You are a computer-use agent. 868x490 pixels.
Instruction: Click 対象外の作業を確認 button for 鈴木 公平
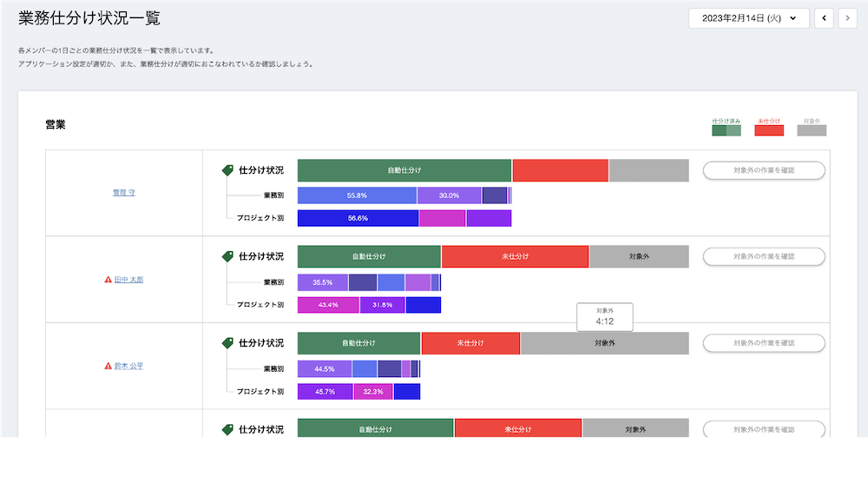(x=764, y=343)
